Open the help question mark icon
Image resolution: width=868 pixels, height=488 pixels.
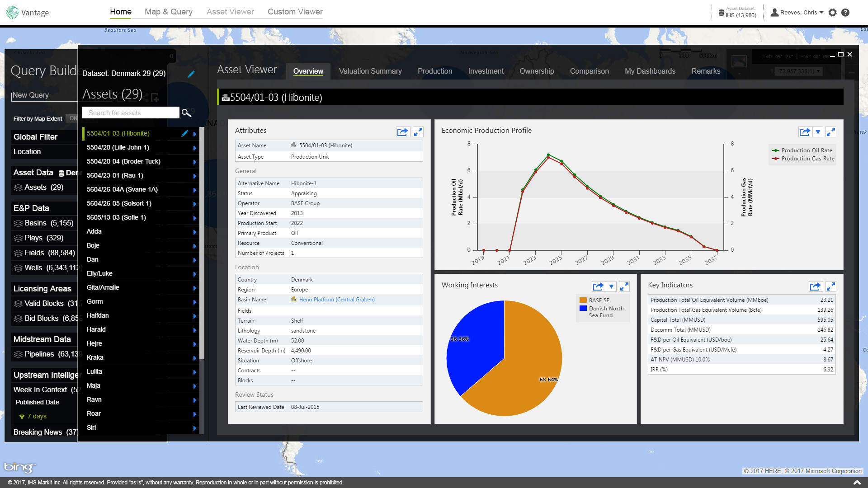click(x=845, y=13)
